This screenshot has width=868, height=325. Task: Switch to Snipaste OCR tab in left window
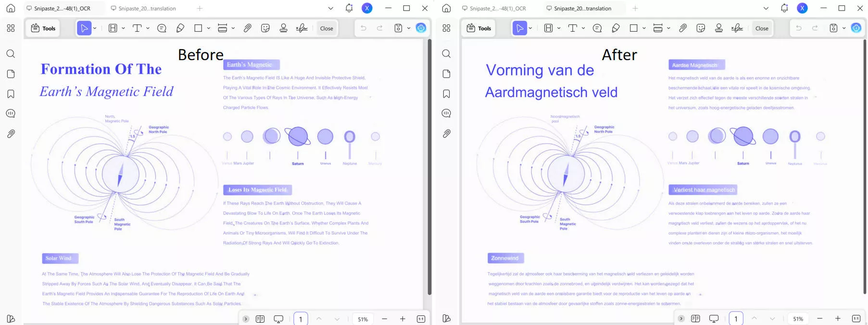click(x=63, y=8)
